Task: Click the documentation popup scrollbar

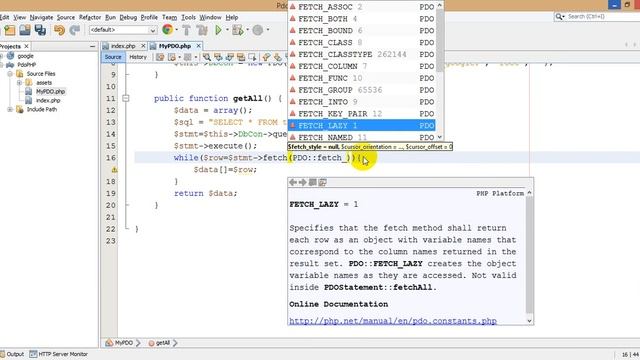Action: click(529, 255)
